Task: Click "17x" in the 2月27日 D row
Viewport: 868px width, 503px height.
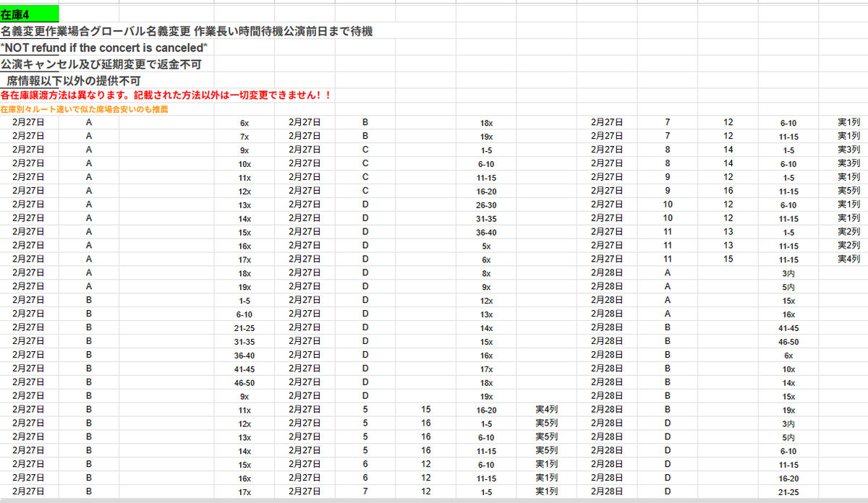Action: 487,369
